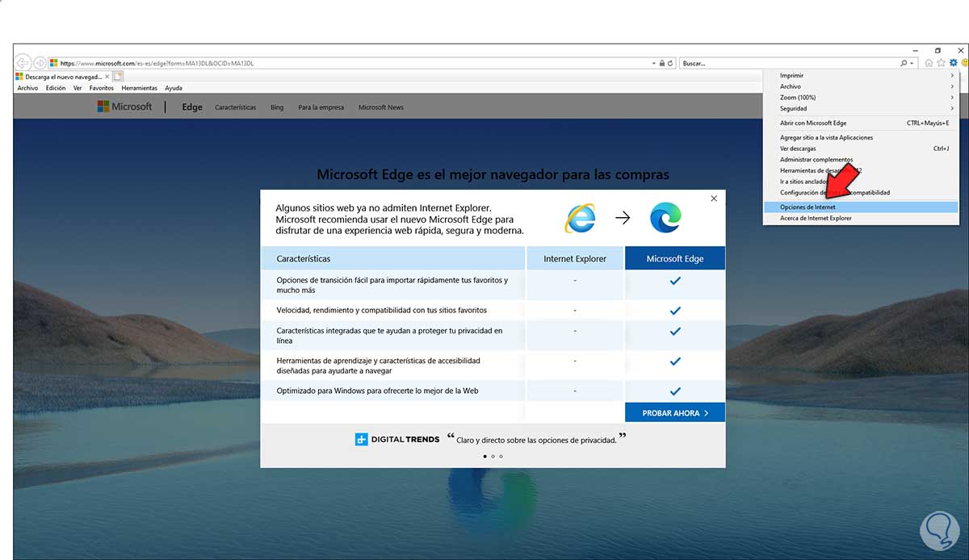Open the Edición menu
Screen dimensions: 969x560
56,88
